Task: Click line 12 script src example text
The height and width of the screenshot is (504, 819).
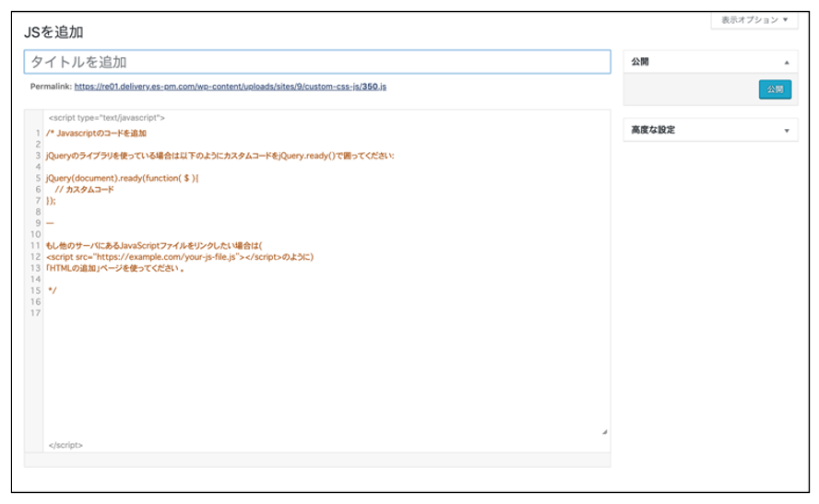Action: 180,257
